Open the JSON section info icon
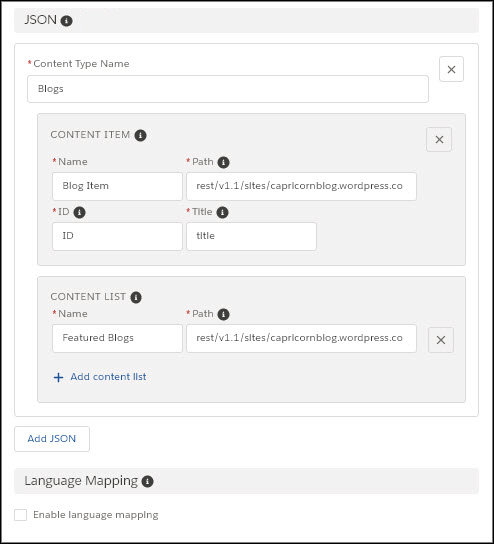This screenshot has width=494, height=544. [66, 21]
